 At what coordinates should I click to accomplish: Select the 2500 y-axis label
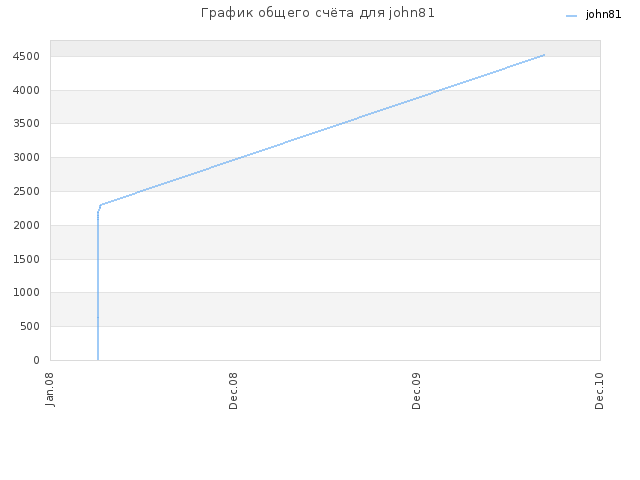(26, 191)
